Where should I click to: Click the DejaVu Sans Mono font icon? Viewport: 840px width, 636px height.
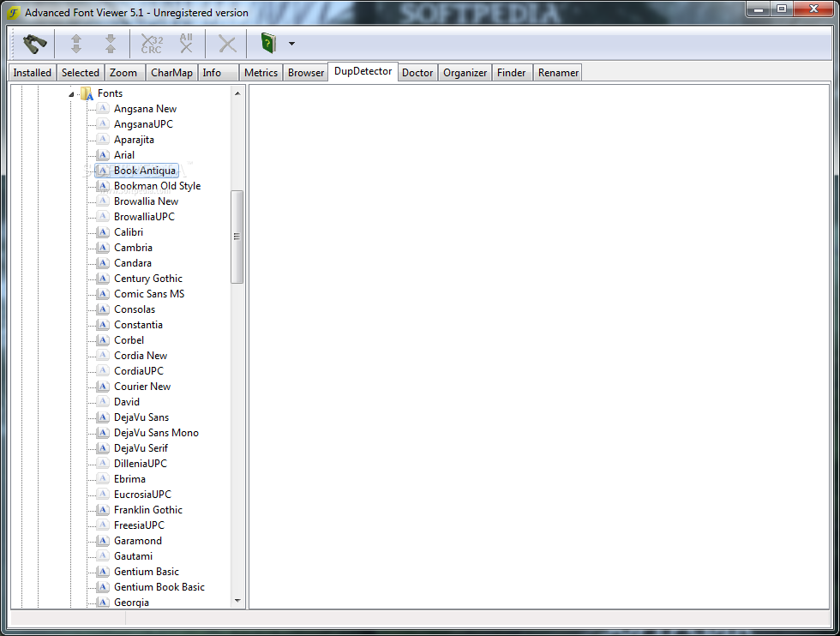tap(104, 433)
